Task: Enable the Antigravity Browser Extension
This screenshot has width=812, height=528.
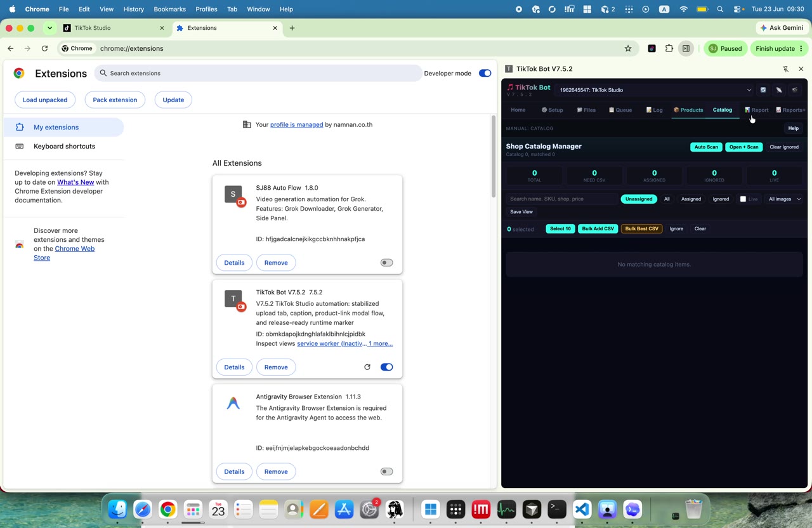Action: pyautogui.click(x=386, y=472)
